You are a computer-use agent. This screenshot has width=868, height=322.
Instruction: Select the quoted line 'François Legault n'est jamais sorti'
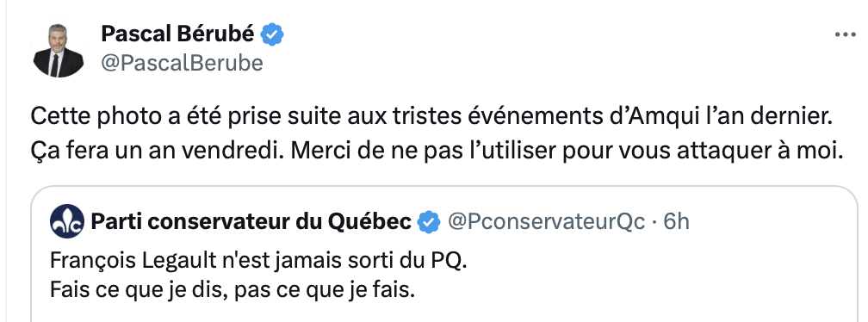pos(258,261)
